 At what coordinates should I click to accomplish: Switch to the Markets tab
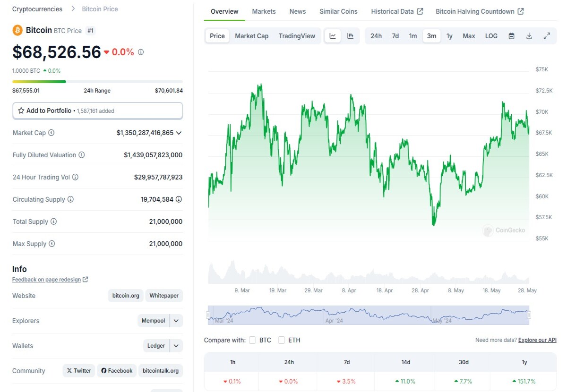[x=264, y=11]
